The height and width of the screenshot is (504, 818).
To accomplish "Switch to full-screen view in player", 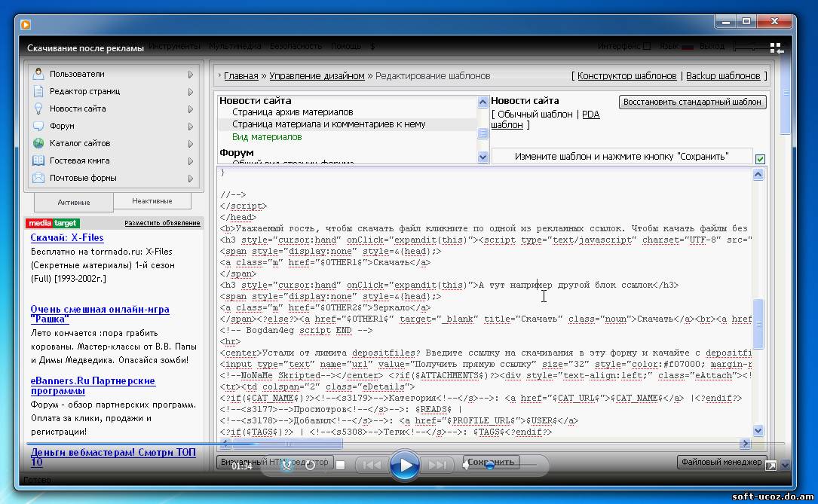I will point(771,466).
